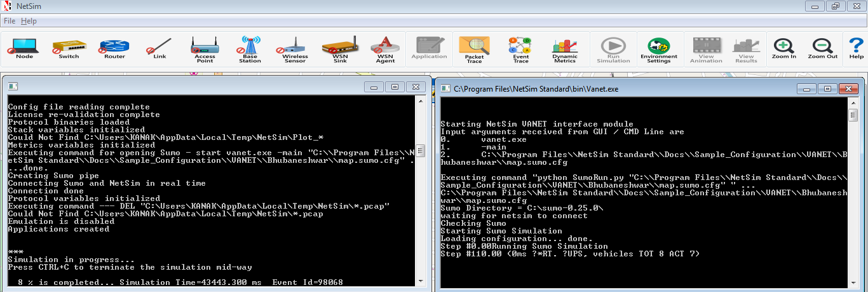The width and height of the screenshot is (868, 292).
Task: Select the Node laptop icon
Action: tap(25, 50)
